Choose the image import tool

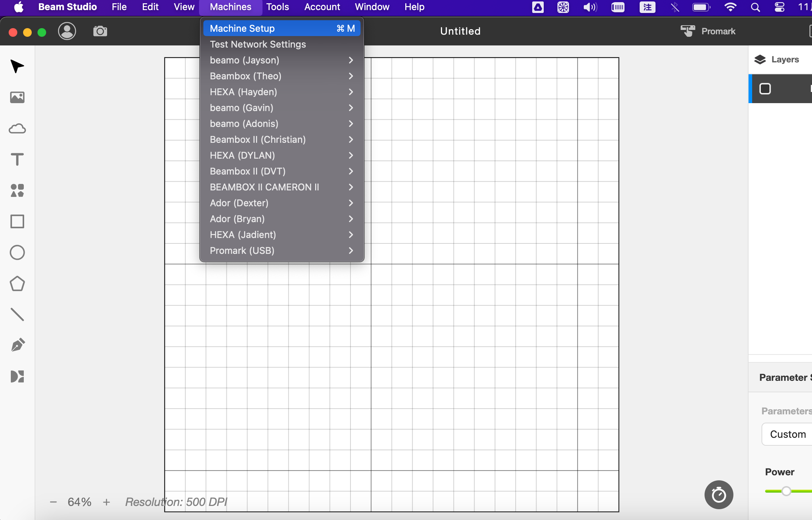click(17, 97)
